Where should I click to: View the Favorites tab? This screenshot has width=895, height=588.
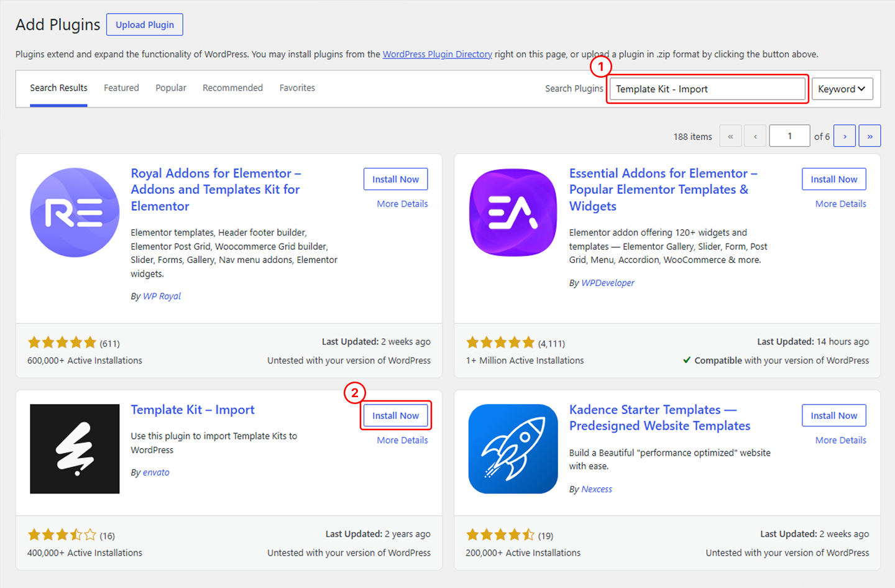point(297,88)
